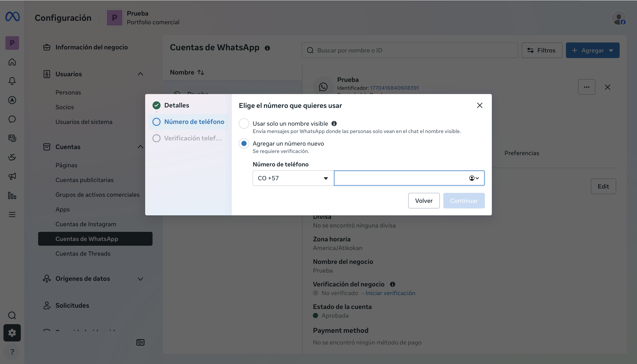This screenshot has width=637, height=364.
Task: Click the Volver button
Action: (424, 201)
